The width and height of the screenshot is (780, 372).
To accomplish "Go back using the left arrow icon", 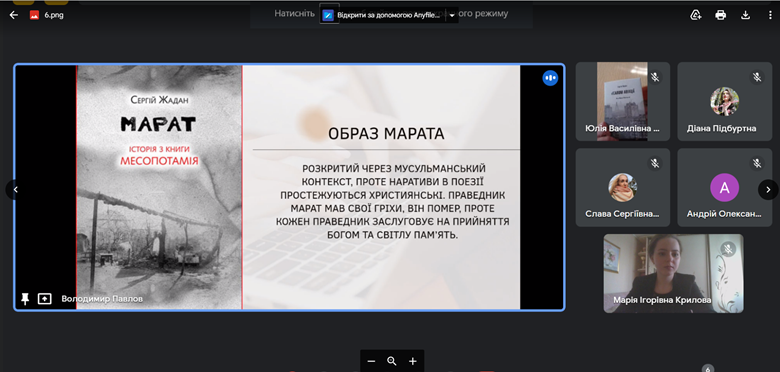I will coord(13,15).
